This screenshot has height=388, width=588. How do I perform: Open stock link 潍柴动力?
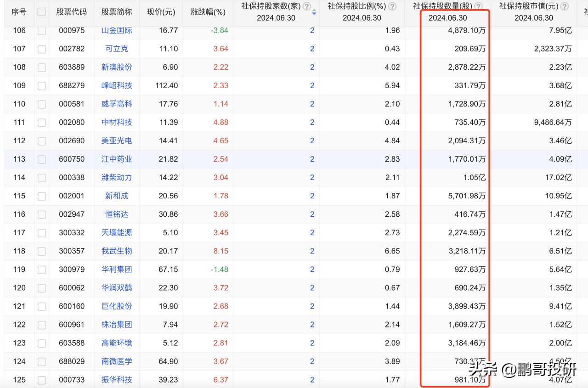pyautogui.click(x=117, y=177)
